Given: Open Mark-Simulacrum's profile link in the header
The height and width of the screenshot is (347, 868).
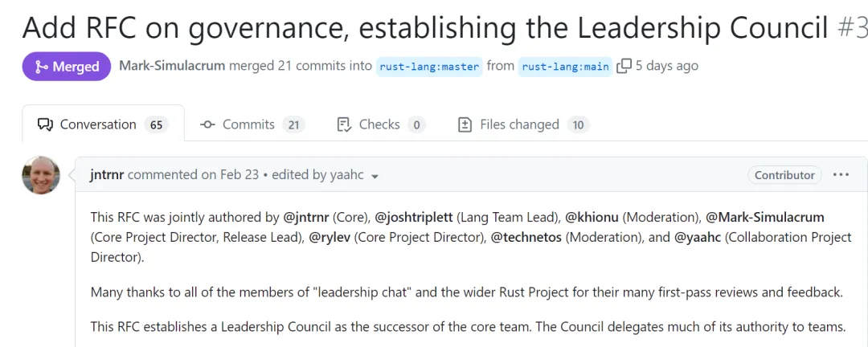Looking at the screenshot, I should (172, 66).
